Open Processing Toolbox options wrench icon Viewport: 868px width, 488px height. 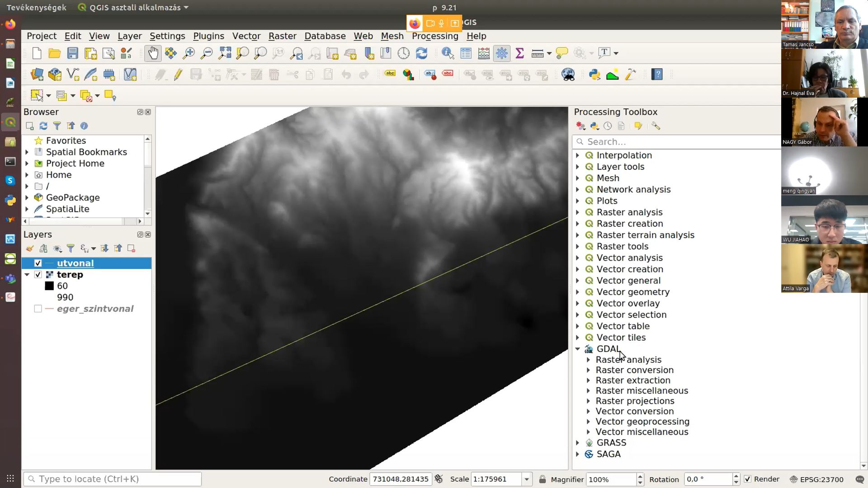(x=656, y=126)
